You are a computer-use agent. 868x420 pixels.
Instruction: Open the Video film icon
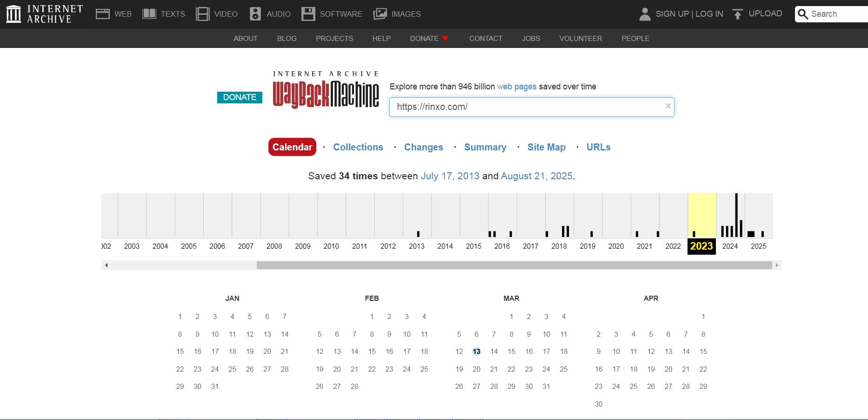203,14
